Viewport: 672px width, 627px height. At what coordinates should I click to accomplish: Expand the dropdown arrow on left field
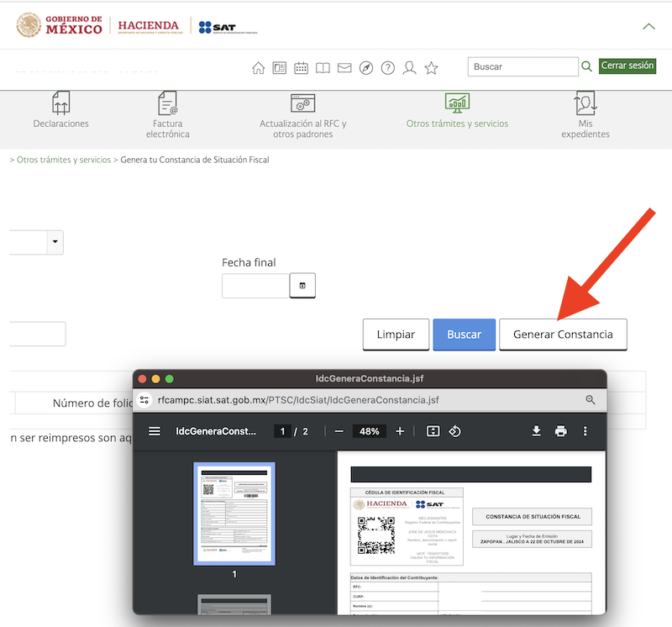tap(55, 242)
